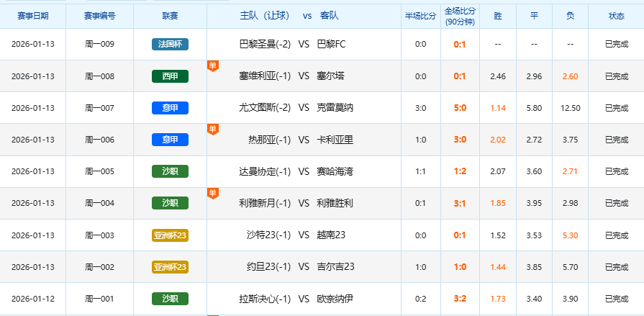Image resolution: width=644 pixels, height=316 pixels.
Task: Choose the 5.30 loss odds for 沙特23 match
Action: point(570,235)
